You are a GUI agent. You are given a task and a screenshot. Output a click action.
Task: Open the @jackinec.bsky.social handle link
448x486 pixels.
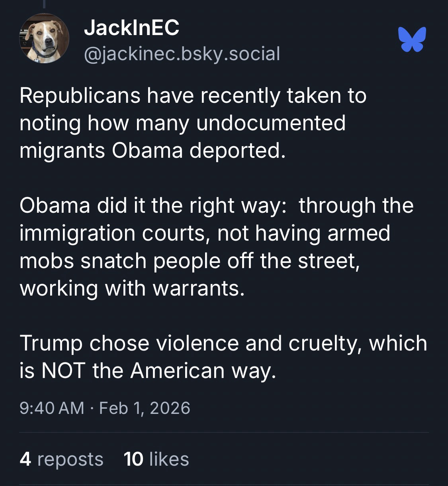pos(182,54)
